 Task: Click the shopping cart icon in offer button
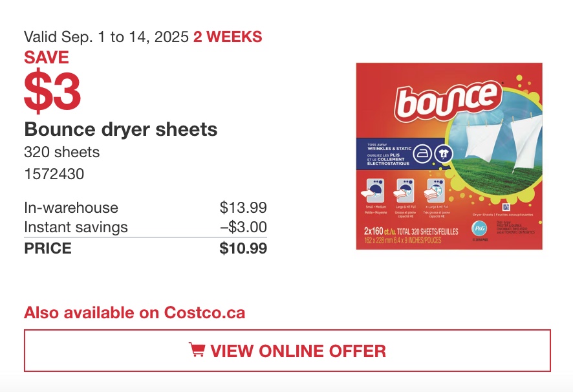197,349
